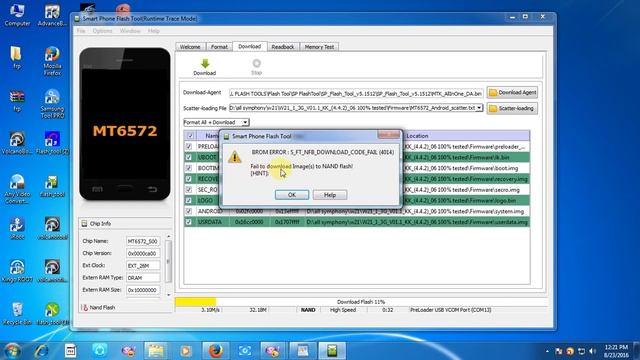
Task: Open AdvanceB... desktop shortcut
Action: point(52,15)
